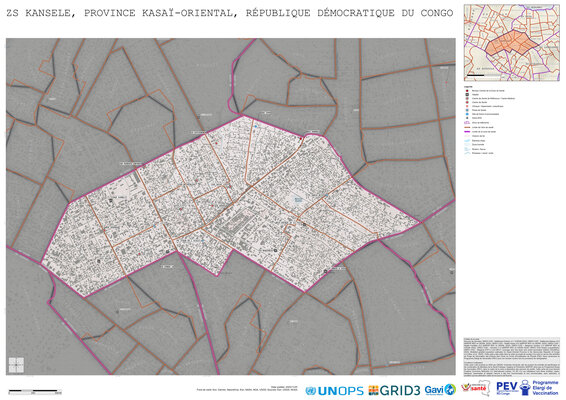
Task: Click the UNOPS logo
Action: pos(334,391)
